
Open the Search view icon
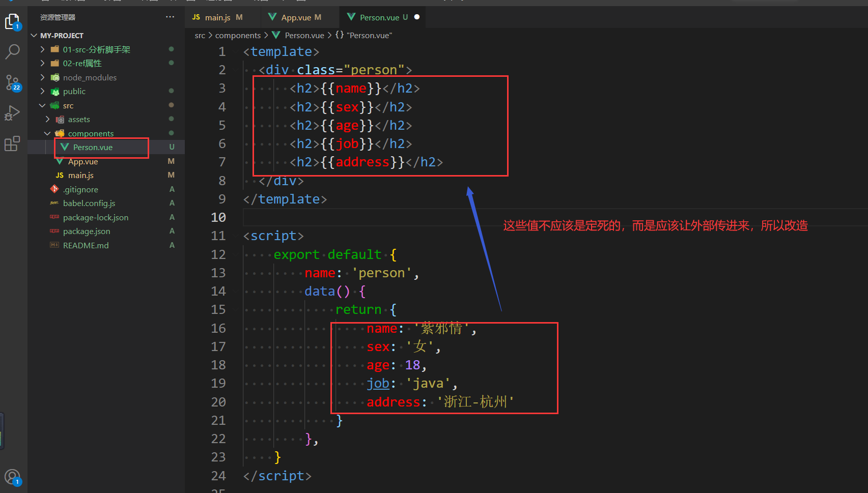click(x=12, y=51)
